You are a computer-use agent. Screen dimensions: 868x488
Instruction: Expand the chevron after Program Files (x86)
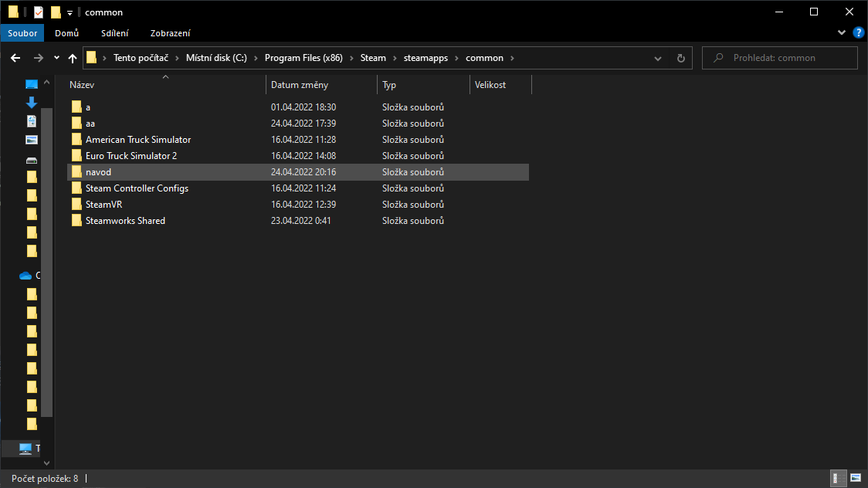click(351, 58)
